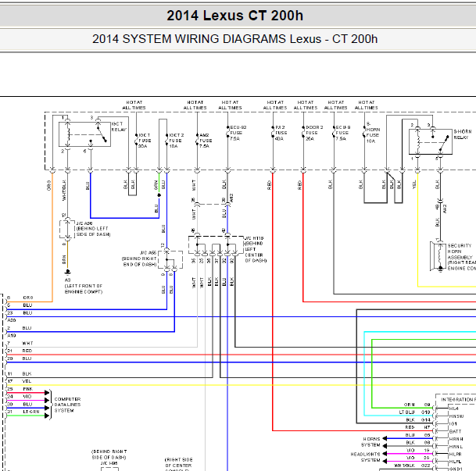Screen dimensions: 476x471
Task: Select the AM2 7.5A fuse symbol
Action: [197, 139]
